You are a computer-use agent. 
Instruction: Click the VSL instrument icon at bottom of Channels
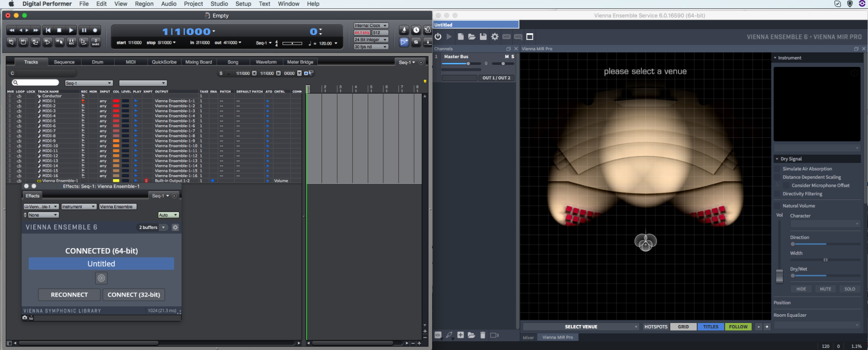pyautogui.click(x=438, y=335)
